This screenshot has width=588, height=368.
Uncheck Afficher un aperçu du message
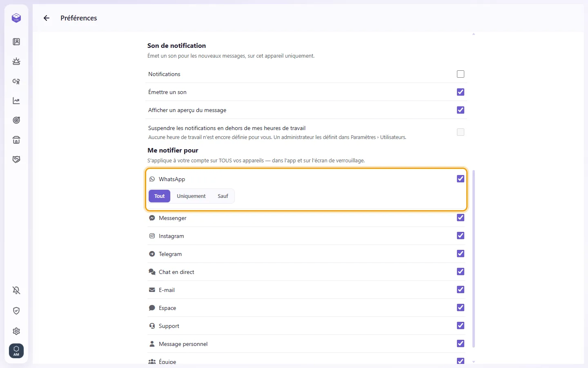coord(461,110)
